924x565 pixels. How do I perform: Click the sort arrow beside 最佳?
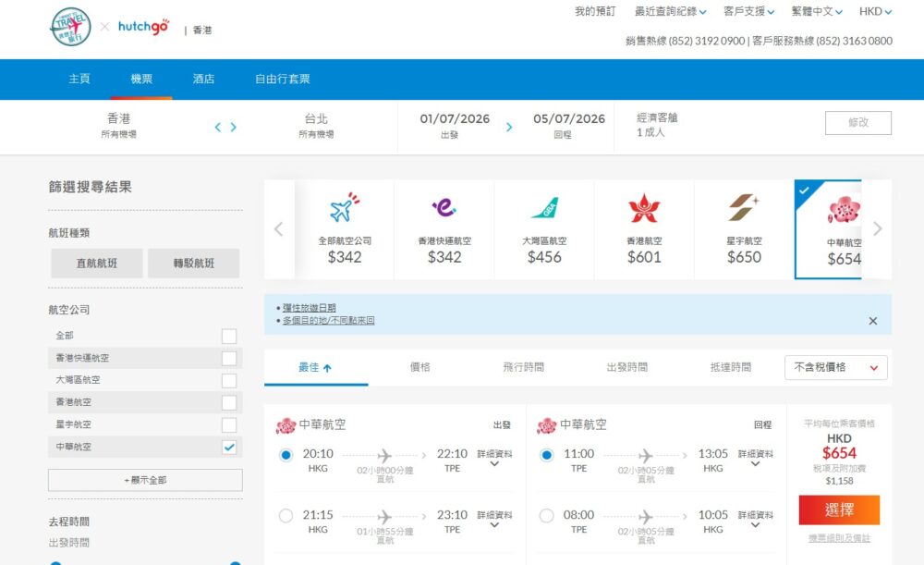point(328,368)
